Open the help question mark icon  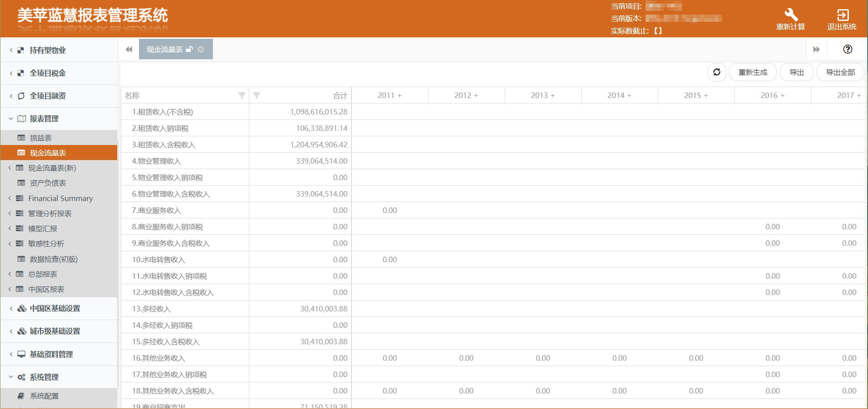[847, 49]
